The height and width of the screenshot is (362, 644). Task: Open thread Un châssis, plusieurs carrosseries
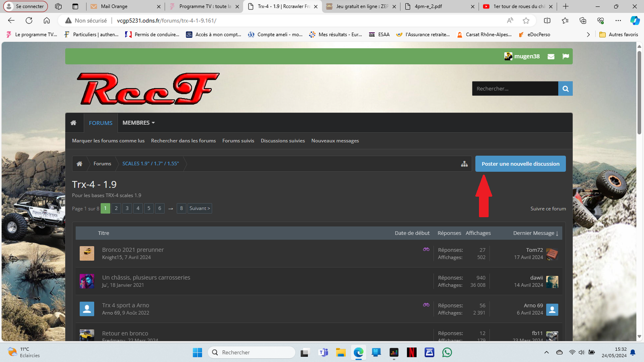pos(146,278)
